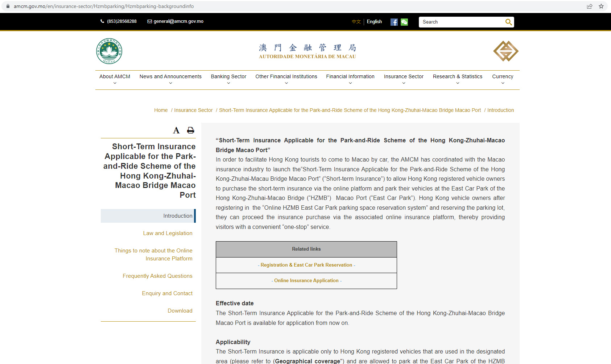Viewport: 611px width, 364px height.
Task: Bookmark page with the star icon
Action: point(601,6)
